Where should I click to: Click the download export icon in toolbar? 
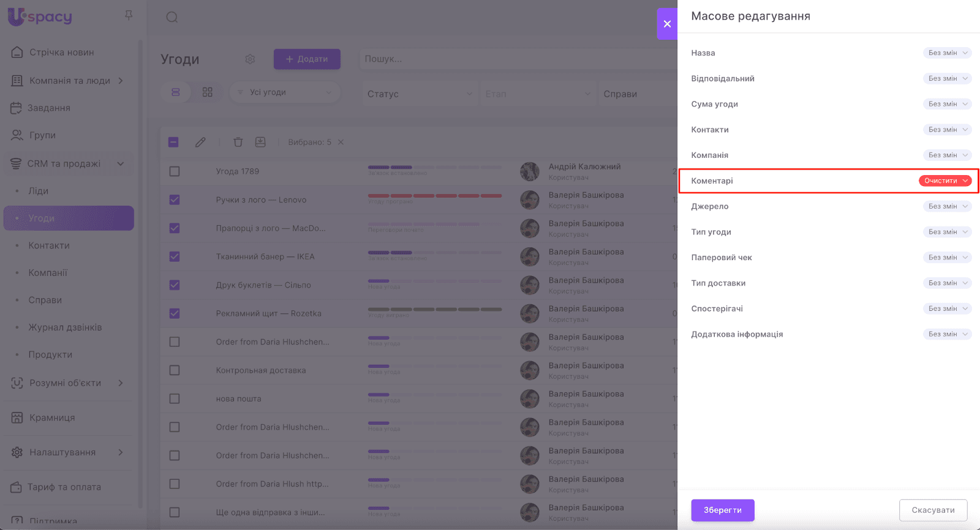click(260, 142)
